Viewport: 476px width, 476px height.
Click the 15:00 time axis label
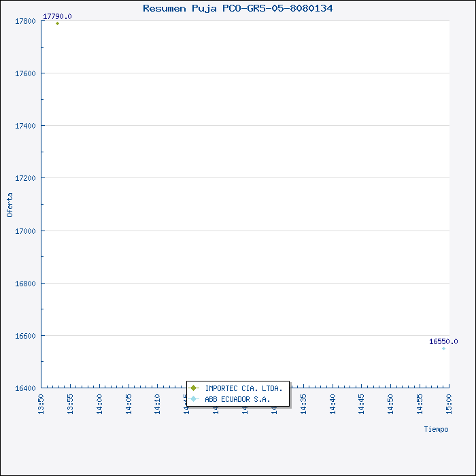tap(449, 403)
